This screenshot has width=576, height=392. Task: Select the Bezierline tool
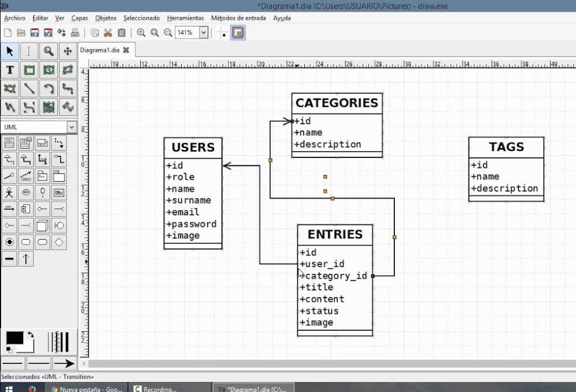click(x=29, y=107)
